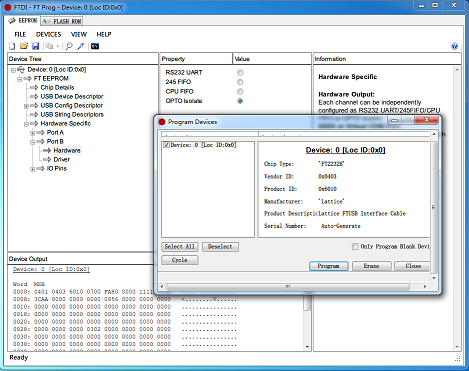469x371 pixels.
Task: Click the Program button
Action: (x=328, y=266)
